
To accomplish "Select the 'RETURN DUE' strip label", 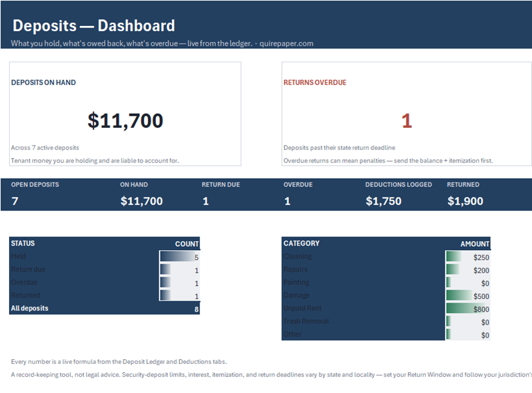I will 221,184.
